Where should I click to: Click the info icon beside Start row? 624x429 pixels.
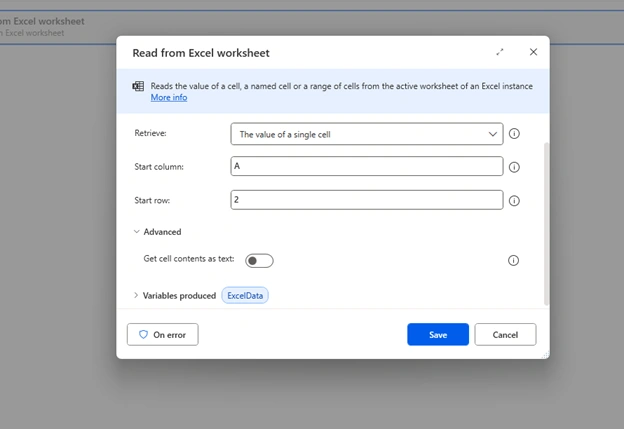click(514, 201)
